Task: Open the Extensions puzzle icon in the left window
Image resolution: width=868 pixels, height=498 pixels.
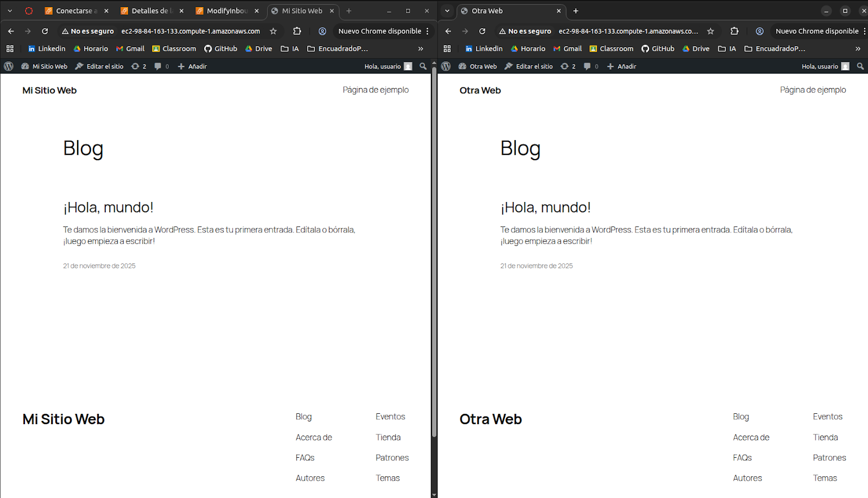Action: coord(297,31)
